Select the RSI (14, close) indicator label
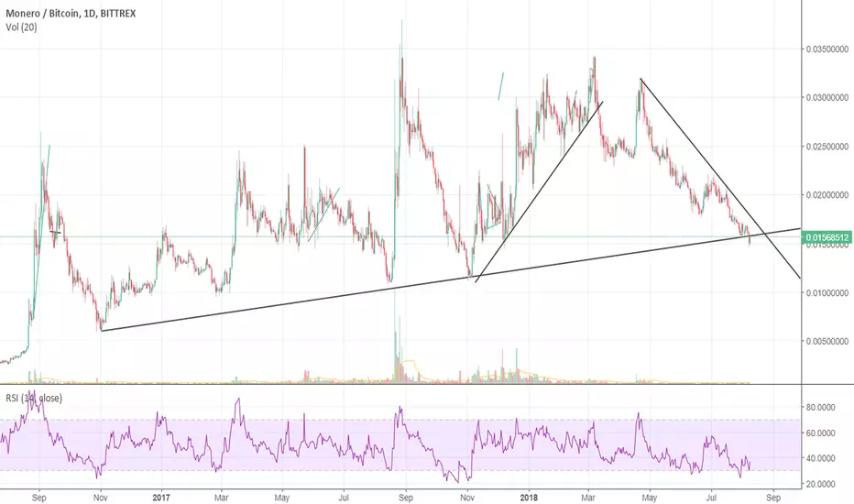This screenshot has height=504, width=854. pos(34,399)
